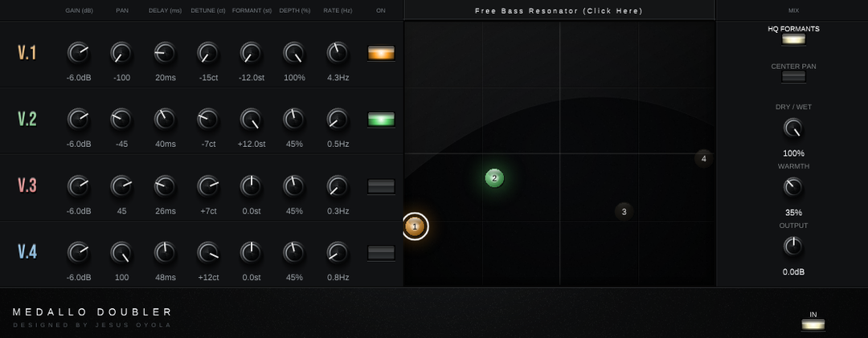Click the V.3 Depth knob
Image resolution: width=868 pixels, height=338 pixels.
(294, 186)
